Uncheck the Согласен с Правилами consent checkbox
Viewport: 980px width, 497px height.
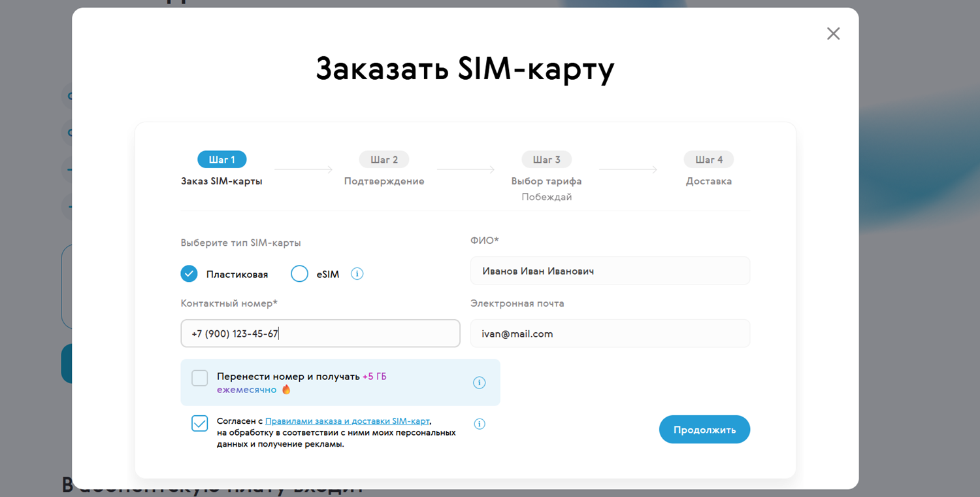point(200,423)
